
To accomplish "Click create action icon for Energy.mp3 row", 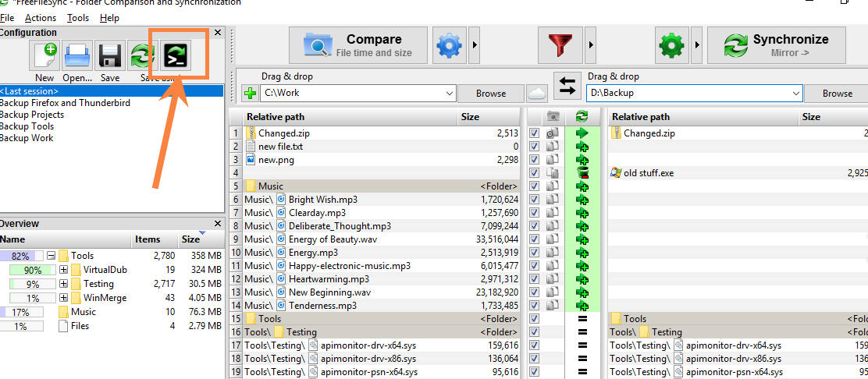I will (x=582, y=253).
